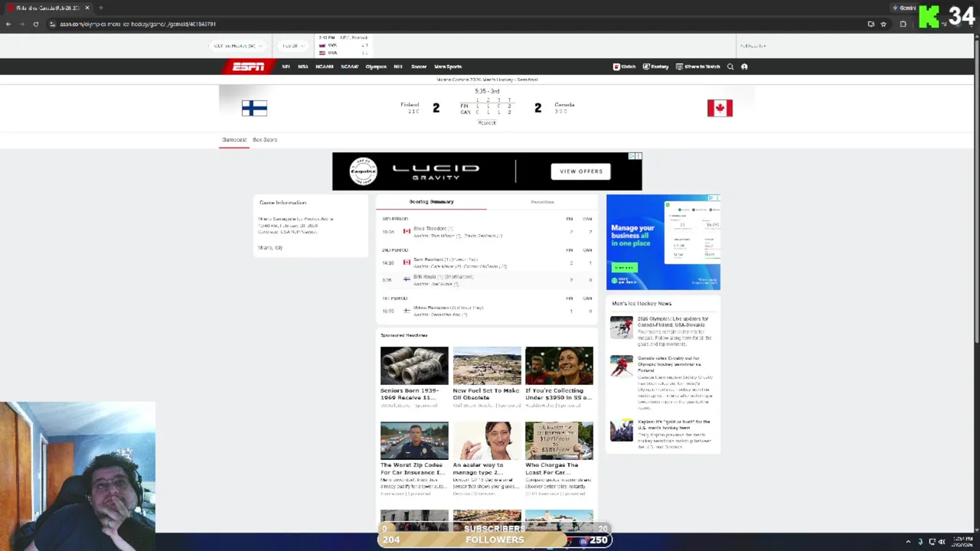Click the Men's Ice Hockey News heading
Image resolution: width=980 pixels, height=551 pixels.
point(642,304)
